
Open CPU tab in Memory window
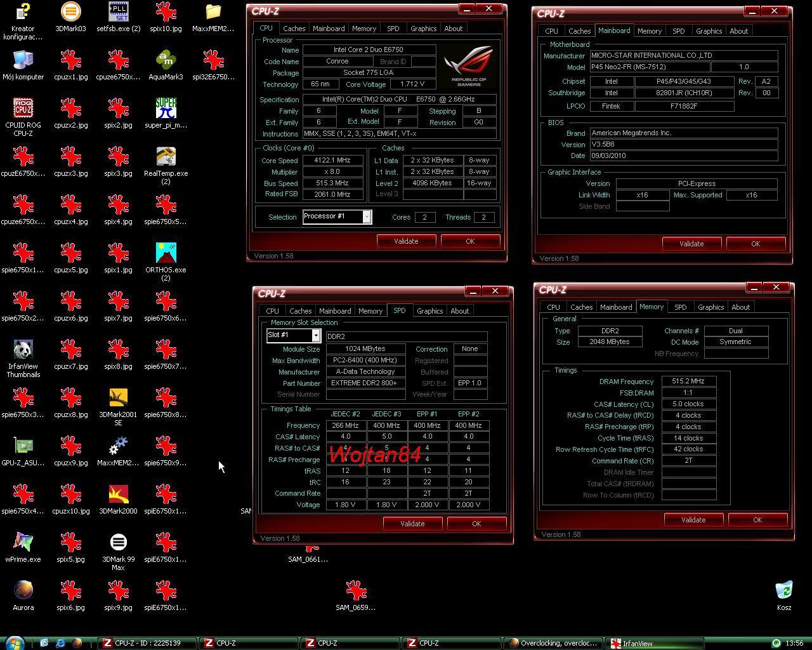pos(553,307)
